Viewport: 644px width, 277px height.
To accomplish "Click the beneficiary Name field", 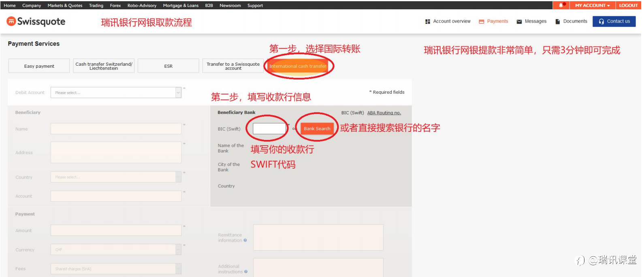I will point(116,129).
